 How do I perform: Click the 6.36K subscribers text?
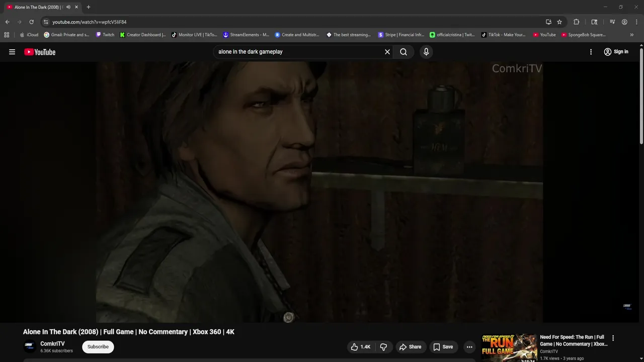point(56,351)
